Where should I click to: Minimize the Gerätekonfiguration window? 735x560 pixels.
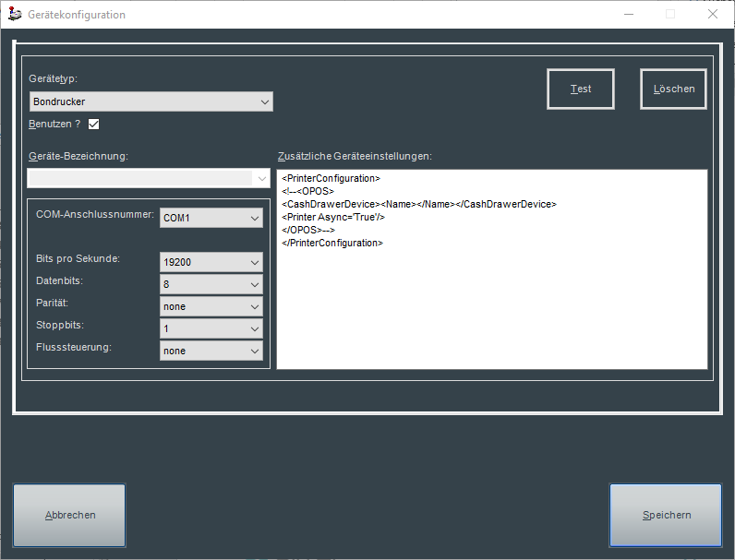(x=628, y=15)
